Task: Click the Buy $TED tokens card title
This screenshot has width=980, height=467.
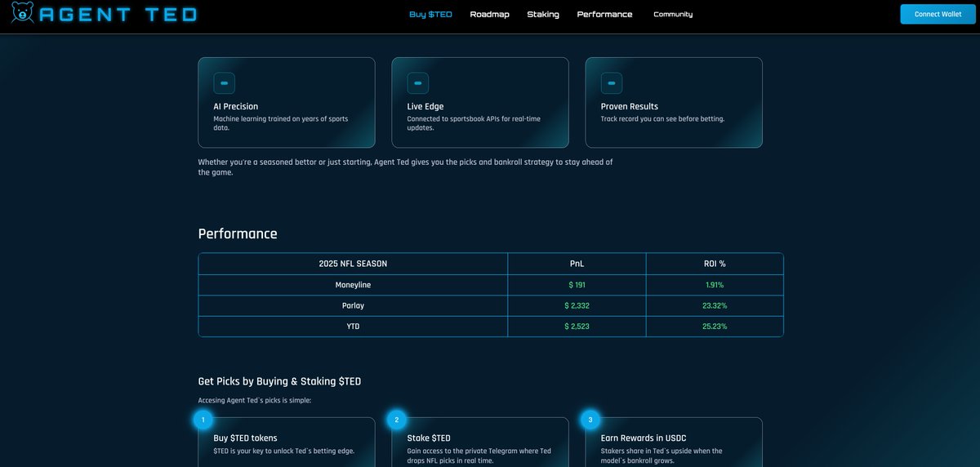Action: [x=245, y=438]
